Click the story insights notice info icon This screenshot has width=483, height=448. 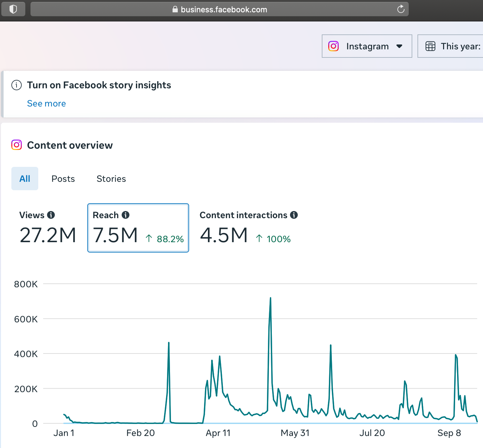pyautogui.click(x=17, y=85)
